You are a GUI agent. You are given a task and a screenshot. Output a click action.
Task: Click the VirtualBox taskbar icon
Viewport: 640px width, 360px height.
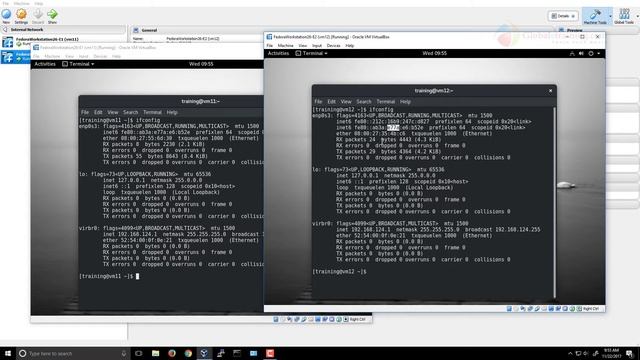tap(204, 353)
